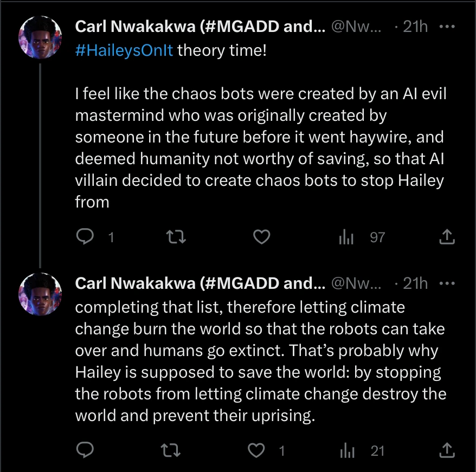Open more options on first tweet
This screenshot has width=476, height=472.
coord(446,26)
